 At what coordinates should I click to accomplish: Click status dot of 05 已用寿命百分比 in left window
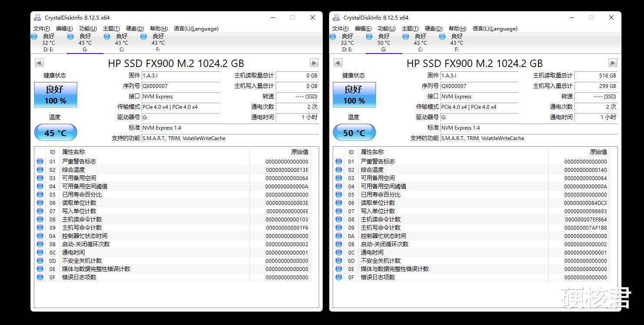coord(40,194)
